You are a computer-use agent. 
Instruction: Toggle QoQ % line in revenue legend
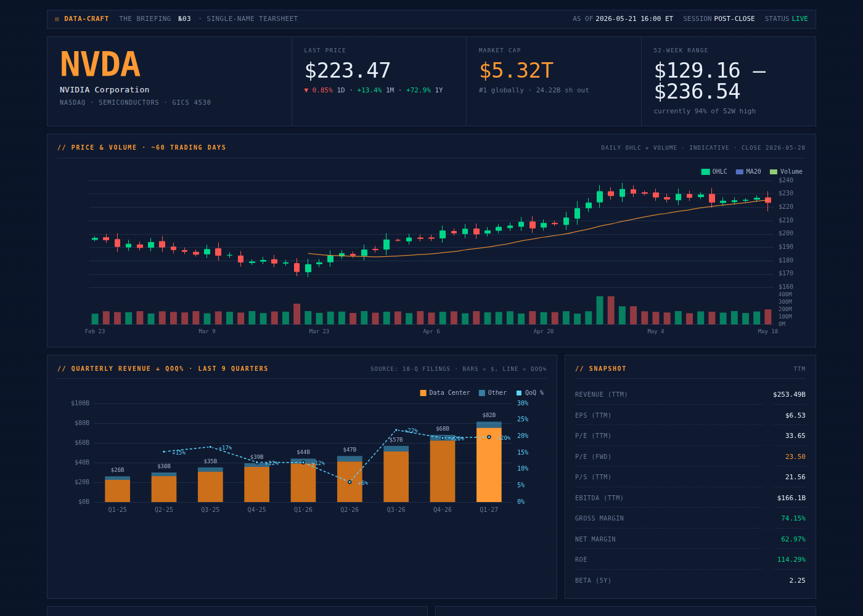(x=530, y=393)
